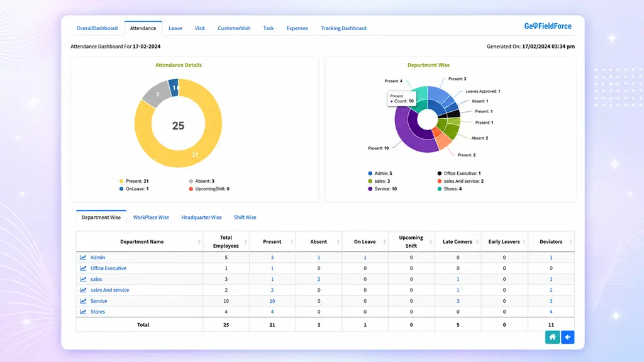644x362 pixels.
Task: Toggle Present legend in Attendance Details
Action: [x=134, y=181]
